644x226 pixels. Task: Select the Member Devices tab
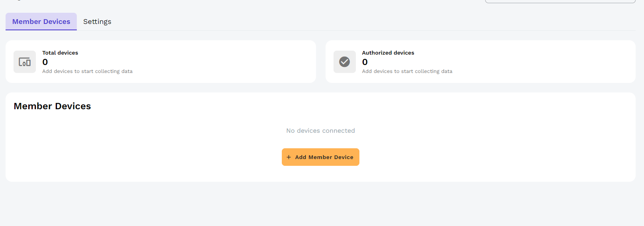point(41,22)
